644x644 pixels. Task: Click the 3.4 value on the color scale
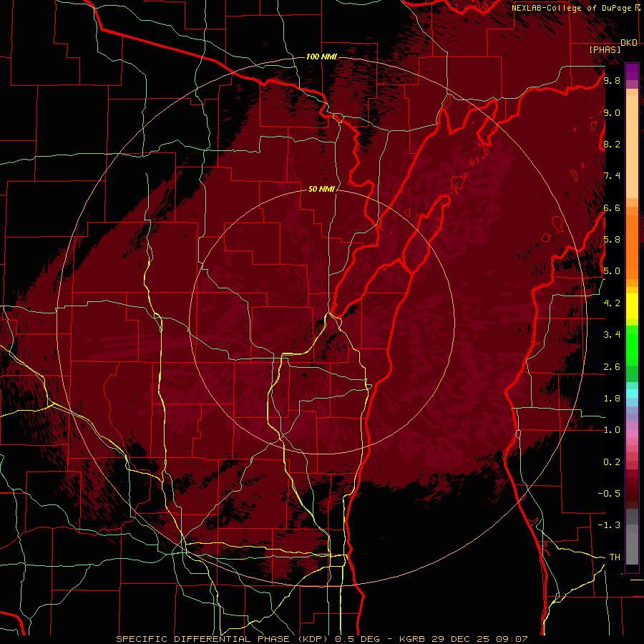pyautogui.click(x=612, y=335)
